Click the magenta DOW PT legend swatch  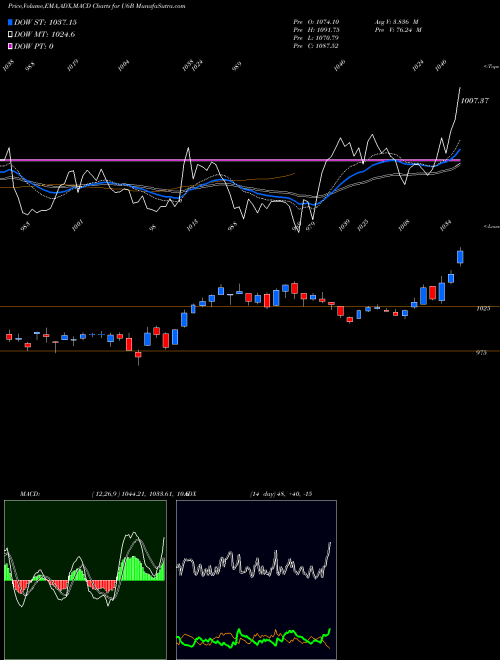[x=11, y=46]
